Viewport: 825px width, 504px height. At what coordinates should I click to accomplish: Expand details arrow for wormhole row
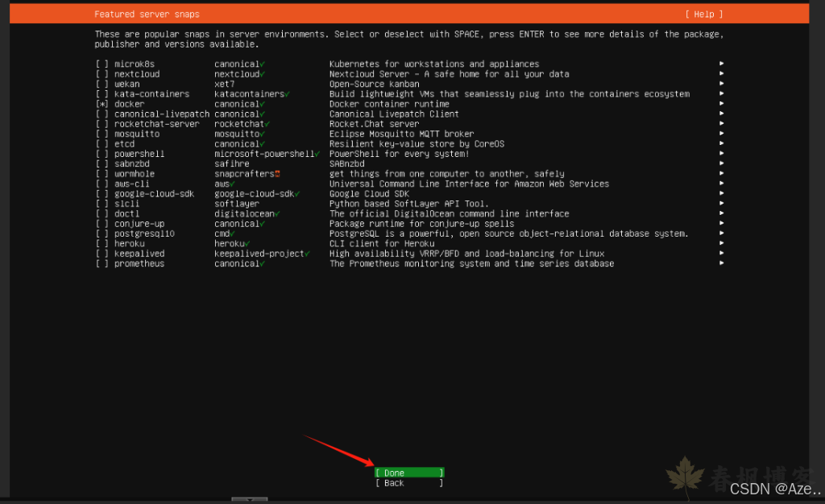click(x=721, y=173)
